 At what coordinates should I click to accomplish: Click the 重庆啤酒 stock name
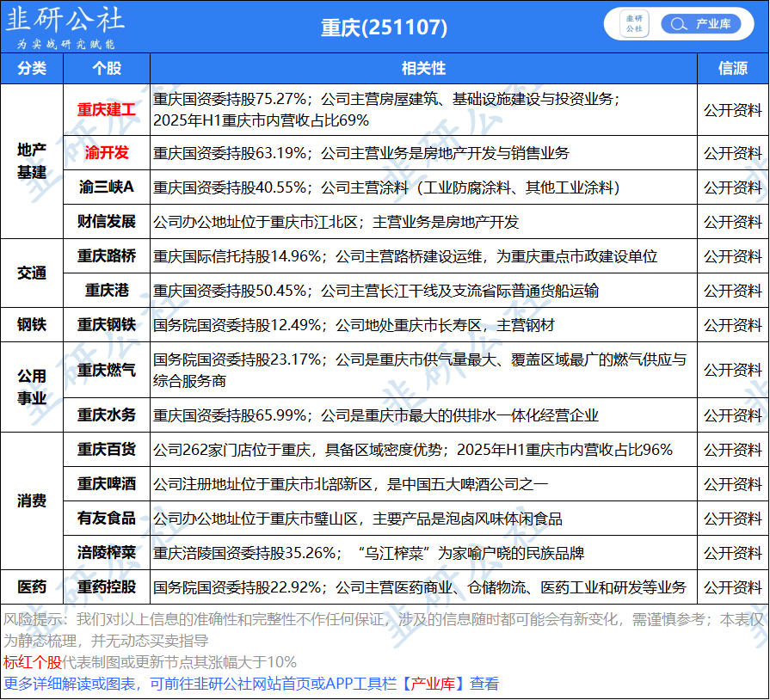pyautogui.click(x=107, y=484)
